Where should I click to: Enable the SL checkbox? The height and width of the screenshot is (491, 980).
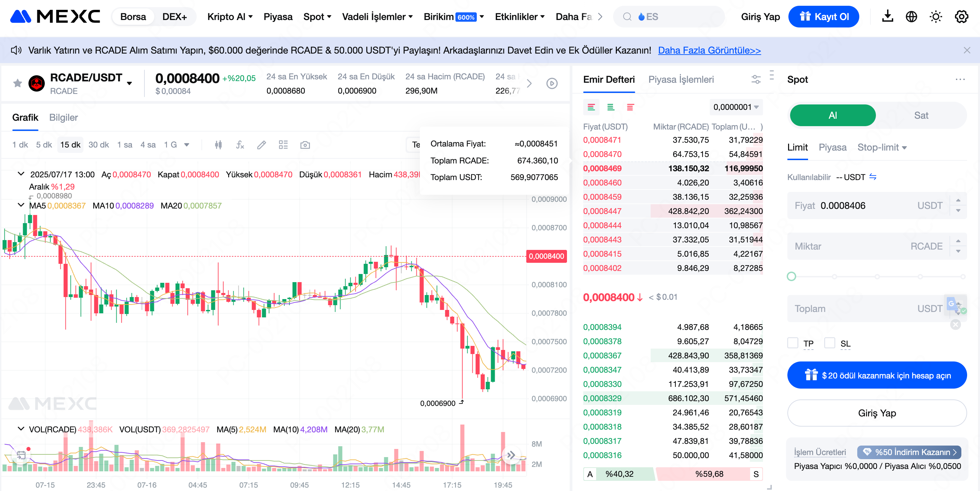point(830,343)
